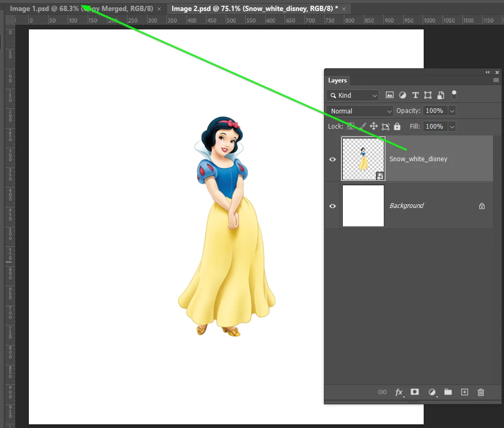
Task: Close the Layers panel
Action: (497, 72)
